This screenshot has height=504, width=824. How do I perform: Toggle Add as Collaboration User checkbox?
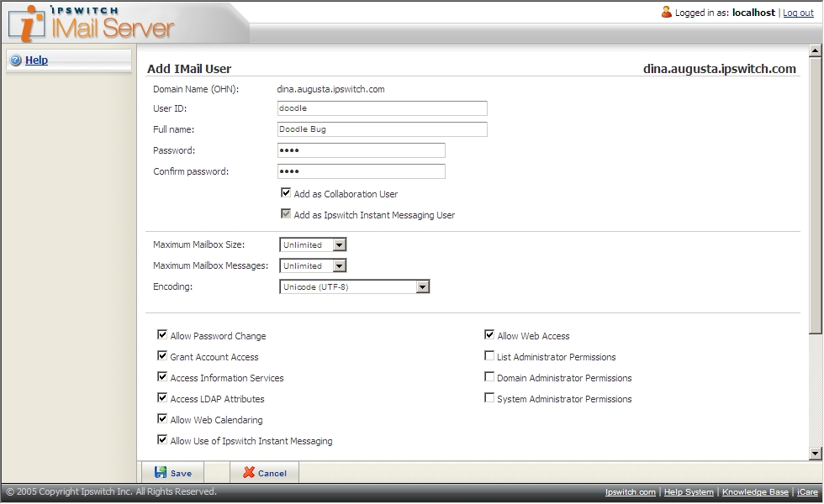286,192
